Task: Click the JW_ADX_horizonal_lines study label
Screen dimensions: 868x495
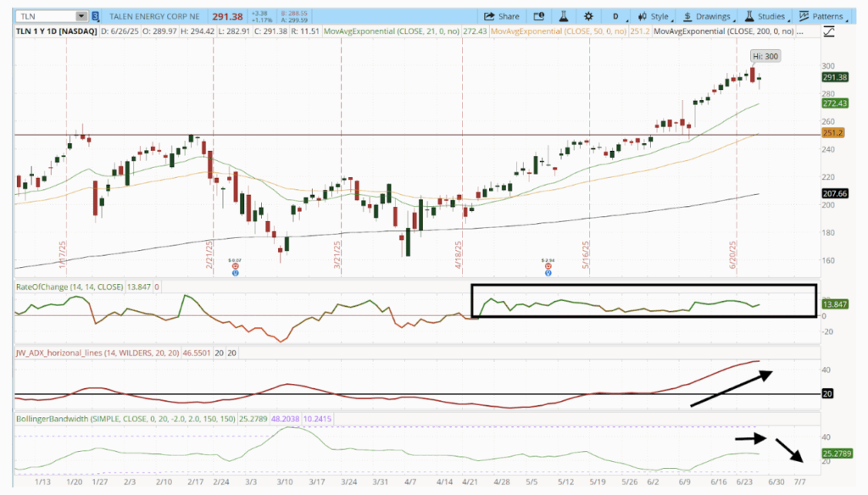Action: (x=97, y=353)
